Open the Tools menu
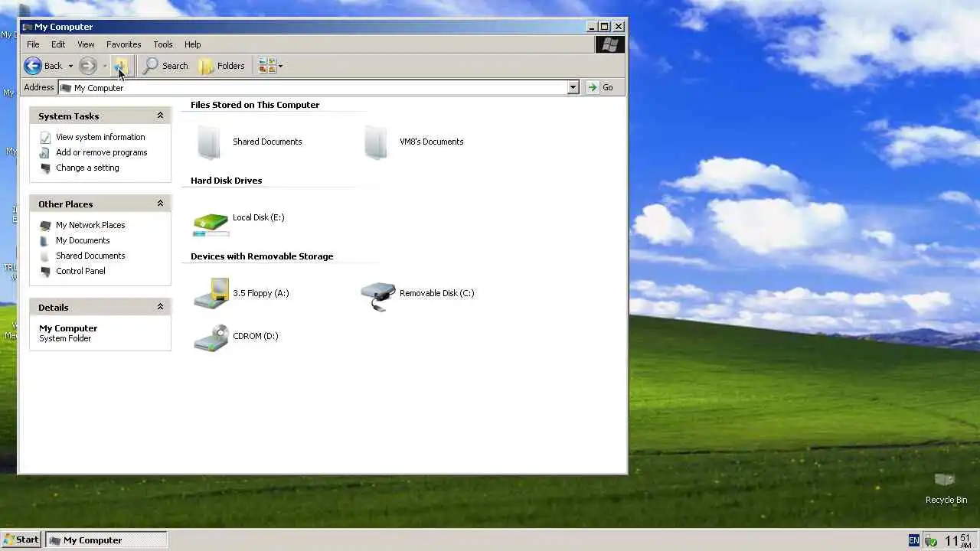The image size is (980, 551). point(163,44)
